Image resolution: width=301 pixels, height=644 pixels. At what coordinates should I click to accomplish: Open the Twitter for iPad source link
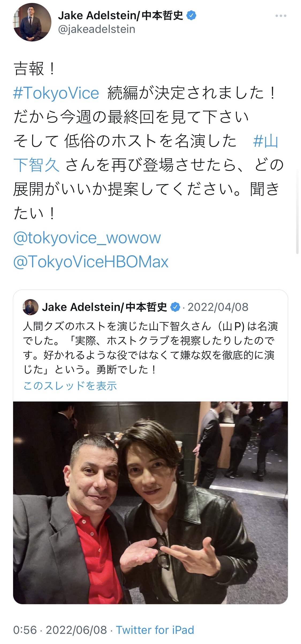155,630
